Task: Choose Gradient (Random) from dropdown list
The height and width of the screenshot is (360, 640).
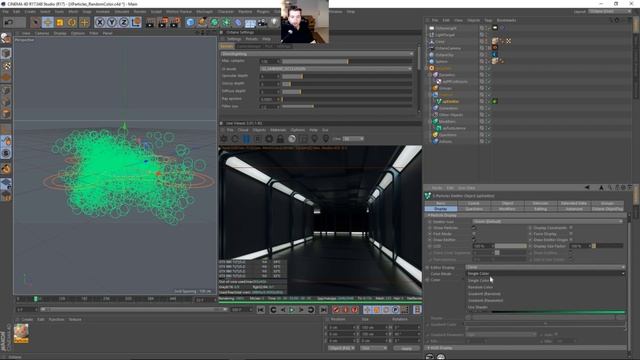Action: click(484, 294)
